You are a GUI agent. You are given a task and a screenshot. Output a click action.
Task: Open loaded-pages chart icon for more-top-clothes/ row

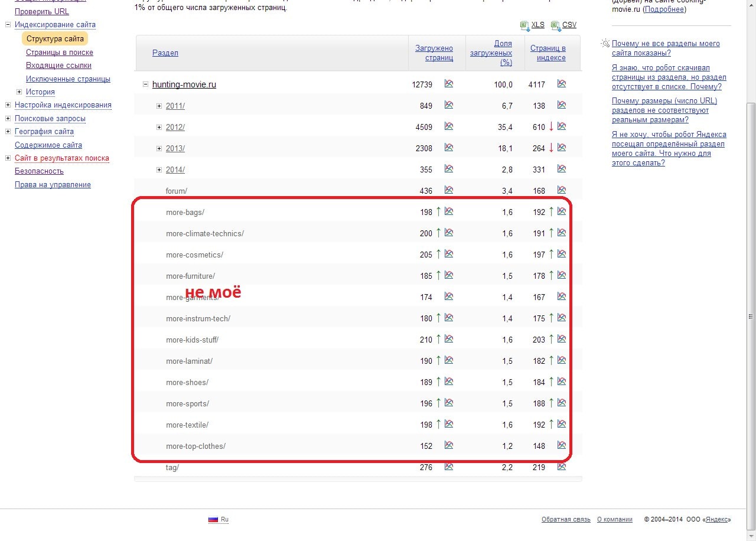(x=449, y=445)
